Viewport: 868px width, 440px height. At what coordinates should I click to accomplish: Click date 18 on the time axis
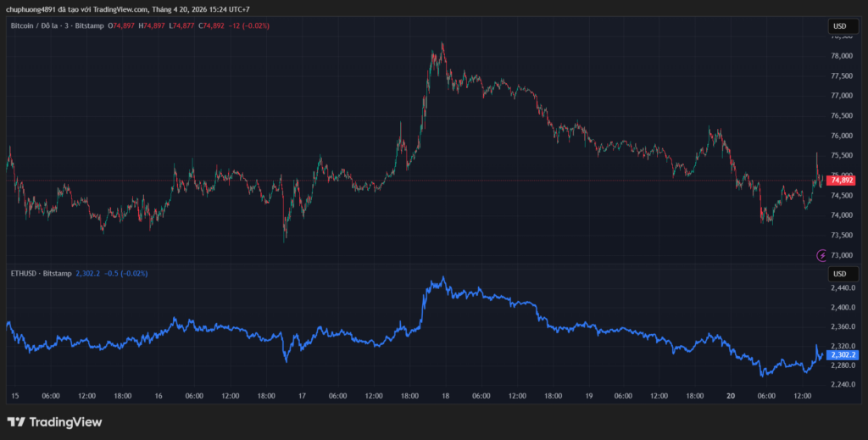coord(445,396)
